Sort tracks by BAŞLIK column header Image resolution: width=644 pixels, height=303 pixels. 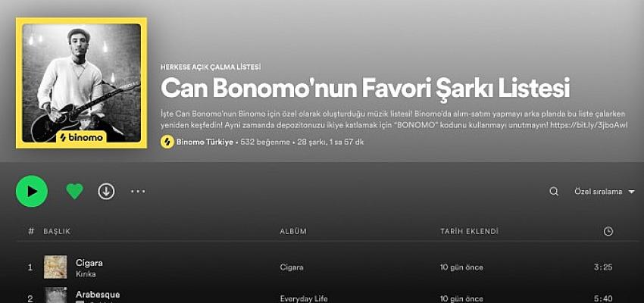(57, 232)
